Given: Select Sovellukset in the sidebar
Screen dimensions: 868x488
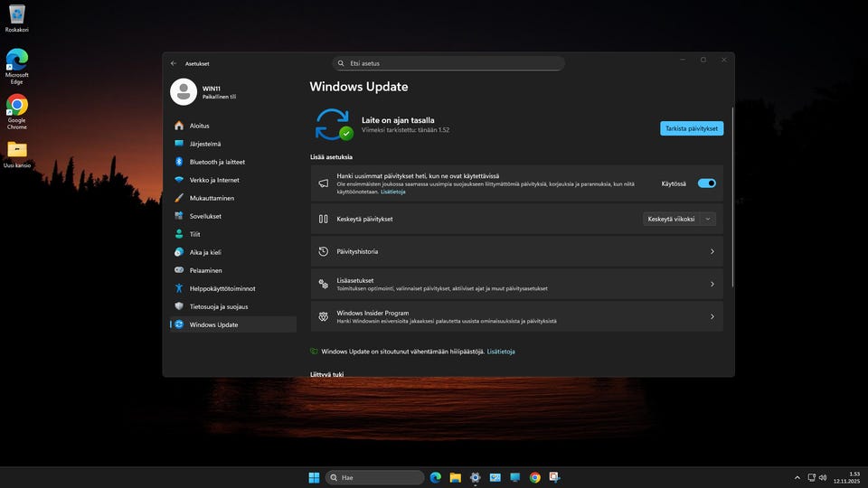Looking at the screenshot, I should click(x=205, y=216).
